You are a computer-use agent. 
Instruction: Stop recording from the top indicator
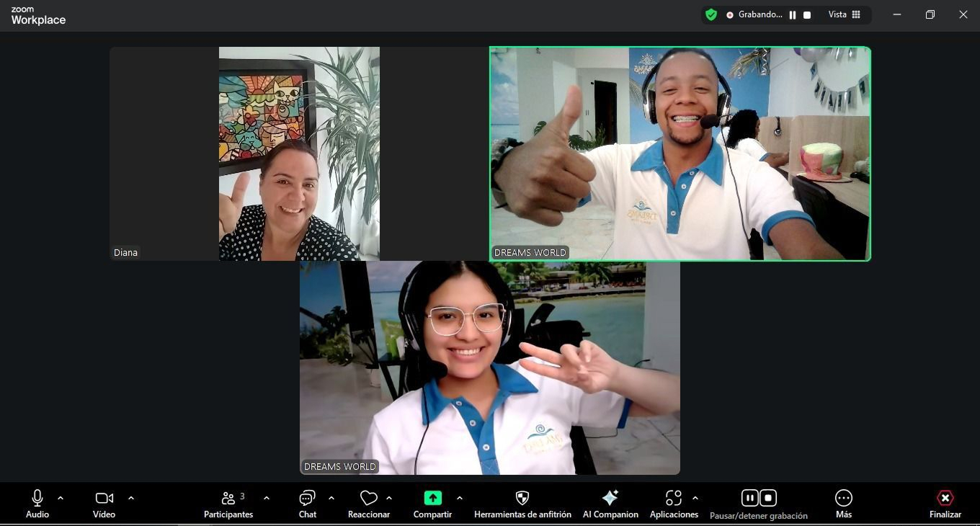coord(807,15)
